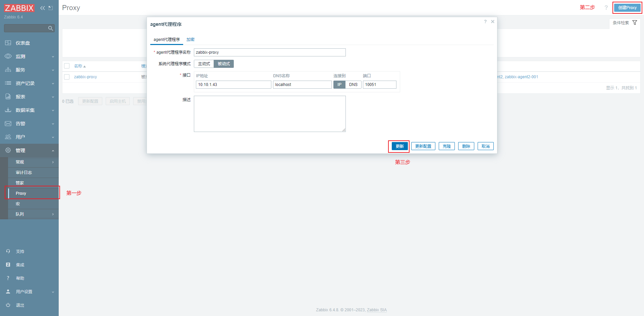Viewport: 644px width, 316px height.
Task: Select DNS for connect-to option
Action: click(x=353, y=85)
